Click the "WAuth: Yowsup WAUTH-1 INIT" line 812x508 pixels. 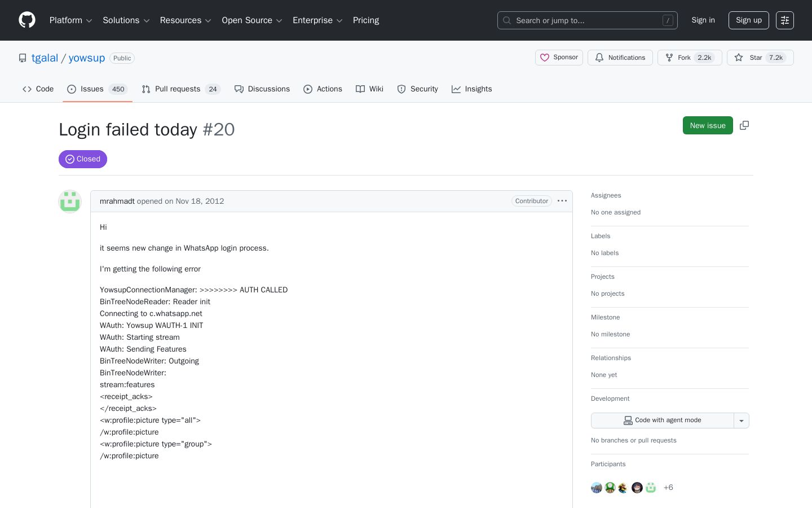(152, 325)
